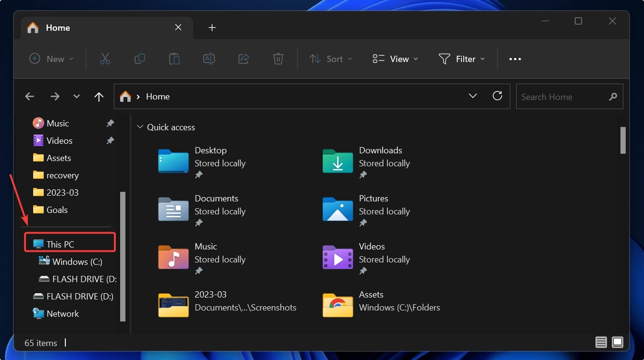Viewport: 644px width, 360px height.
Task: Switch to large thumbnails view layout
Action: (x=618, y=342)
